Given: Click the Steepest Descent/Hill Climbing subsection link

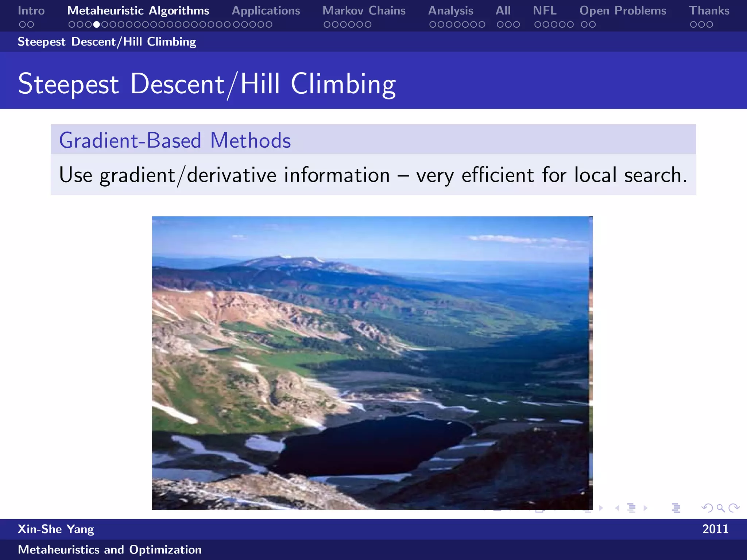Looking at the screenshot, I should (x=107, y=42).
